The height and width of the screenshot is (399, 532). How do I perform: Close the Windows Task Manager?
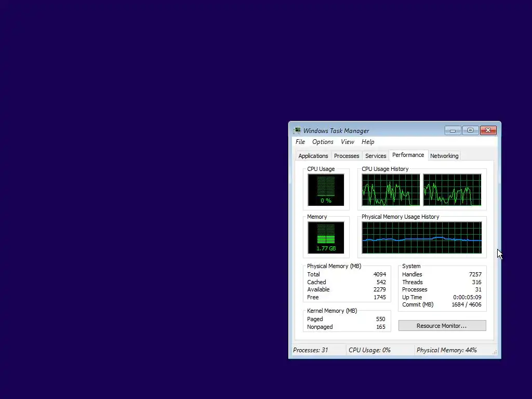488,130
